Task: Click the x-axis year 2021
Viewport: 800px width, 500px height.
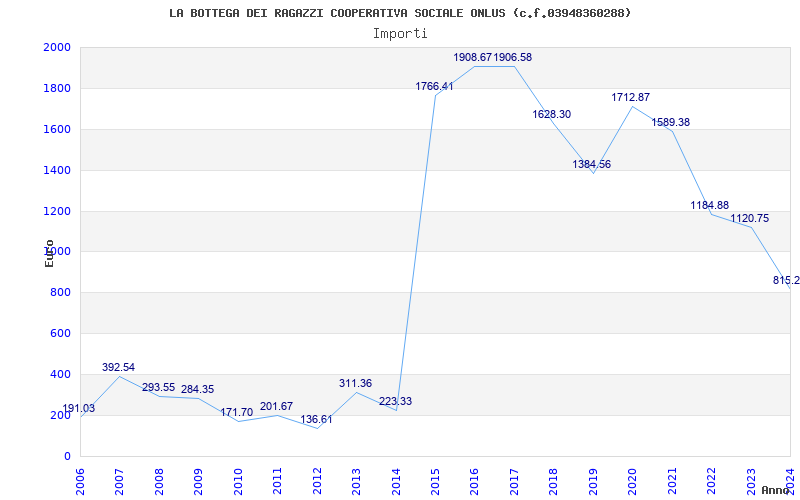Action: (x=672, y=481)
